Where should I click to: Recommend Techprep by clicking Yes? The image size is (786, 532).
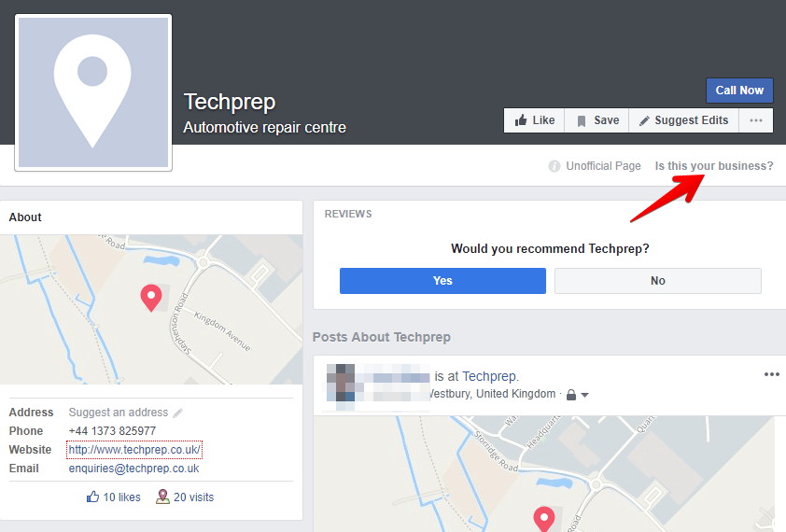[x=442, y=281]
